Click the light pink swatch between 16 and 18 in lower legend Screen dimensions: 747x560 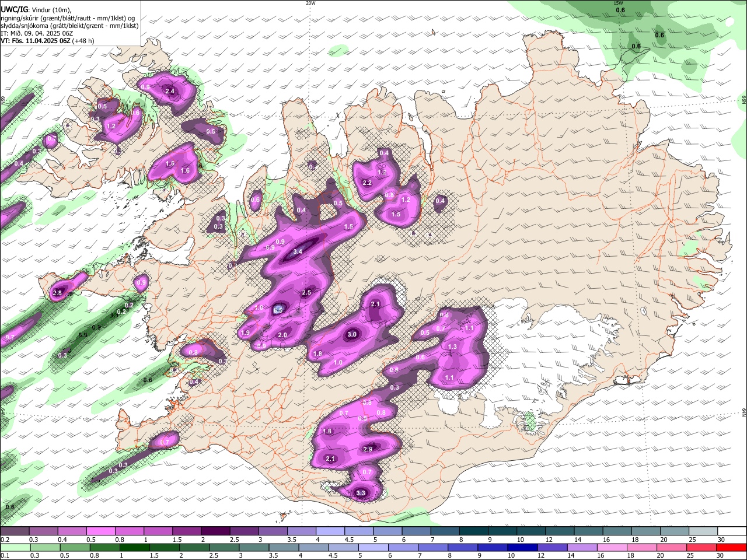(612, 548)
